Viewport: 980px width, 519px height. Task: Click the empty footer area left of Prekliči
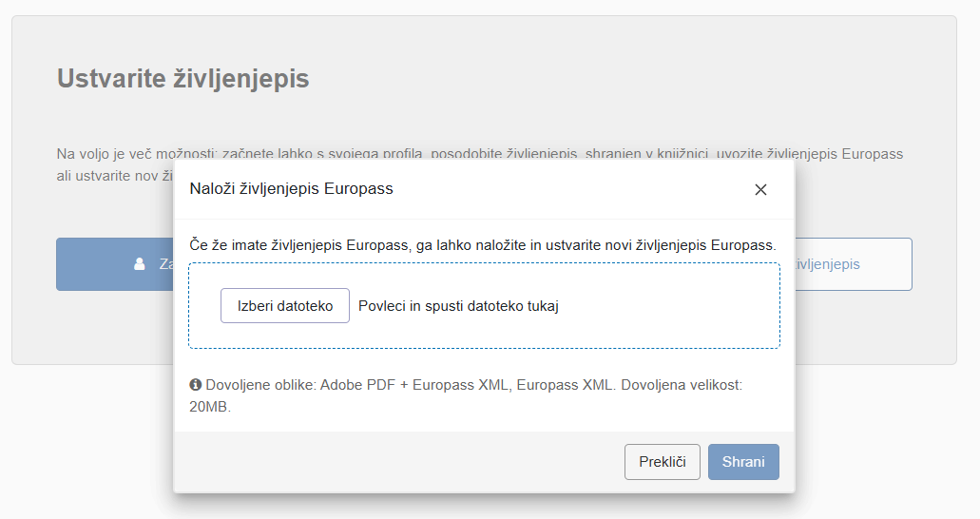pyautogui.click(x=399, y=462)
